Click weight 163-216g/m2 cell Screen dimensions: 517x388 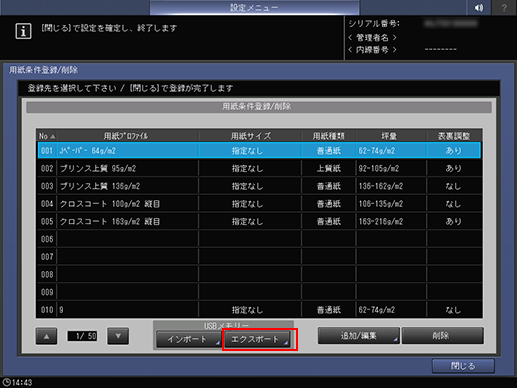(381, 222)
